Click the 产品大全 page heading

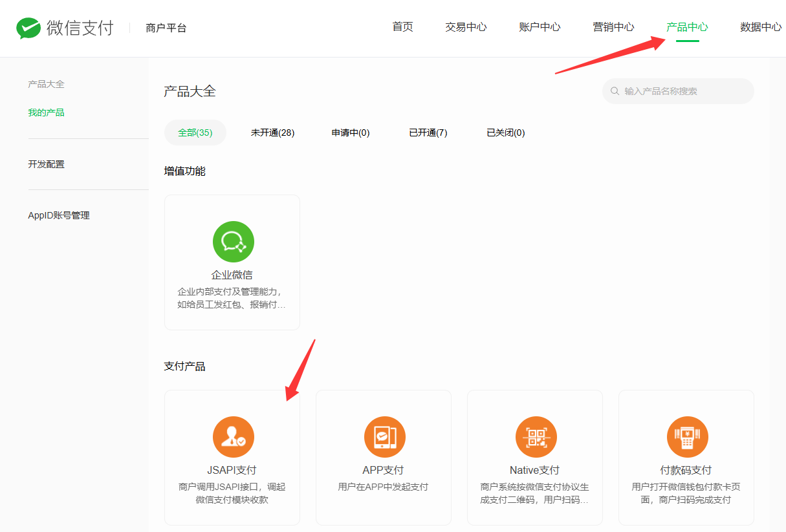tap(190, 91)
